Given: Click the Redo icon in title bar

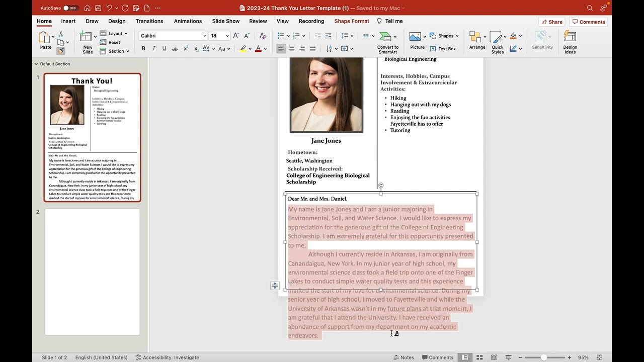Looking at the screenshot, I should tap(125, 8).
